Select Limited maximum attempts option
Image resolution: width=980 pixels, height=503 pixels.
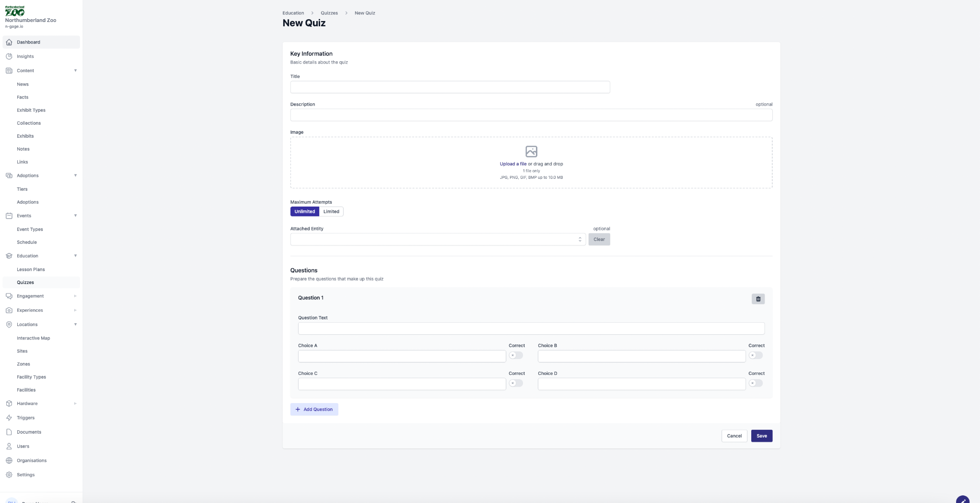click(x=331, y=211)
